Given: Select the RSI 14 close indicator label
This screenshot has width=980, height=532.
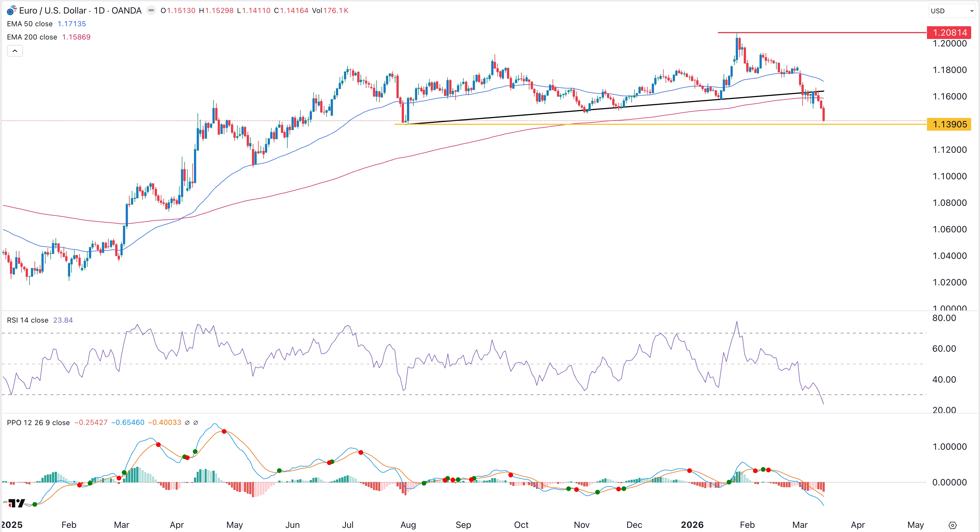Looking at the screenshot, I should tap(27, 320).
